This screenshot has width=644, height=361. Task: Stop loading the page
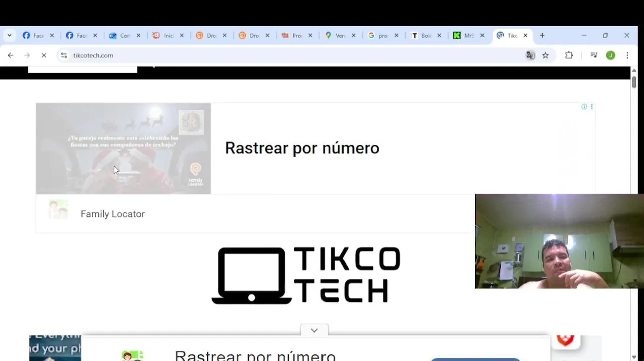(44, 55)
